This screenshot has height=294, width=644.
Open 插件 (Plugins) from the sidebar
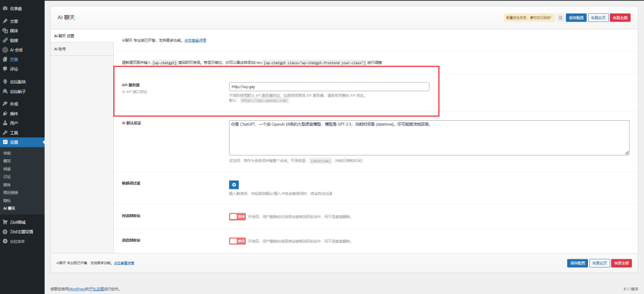tap(14, 113)
